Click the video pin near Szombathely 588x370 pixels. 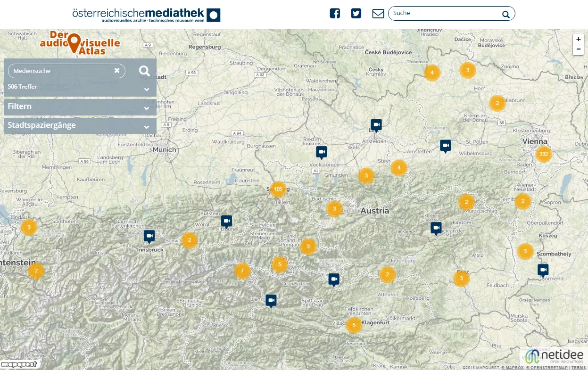pyautogui.click(x=543, y=269)
